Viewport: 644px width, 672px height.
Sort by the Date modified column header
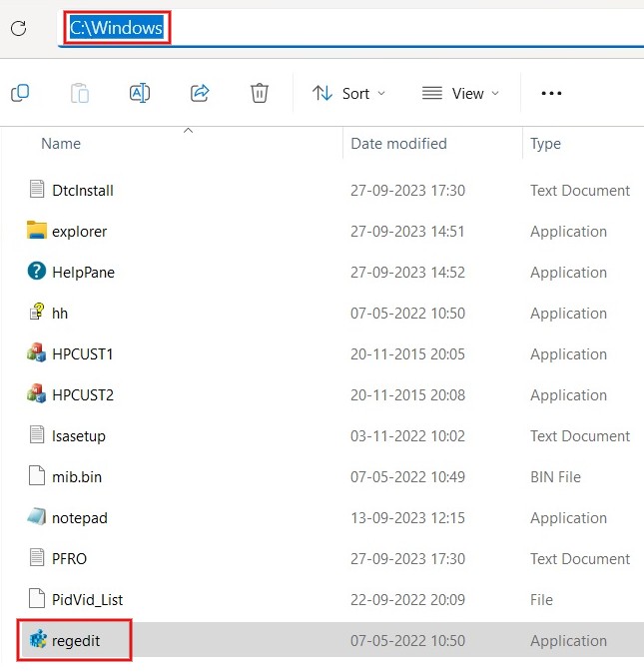pyautogui.click(x=398, y=144)
